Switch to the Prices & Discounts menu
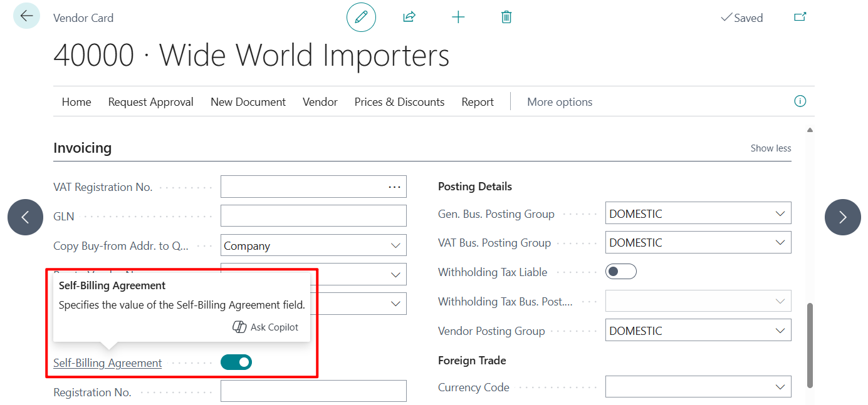 399,101
